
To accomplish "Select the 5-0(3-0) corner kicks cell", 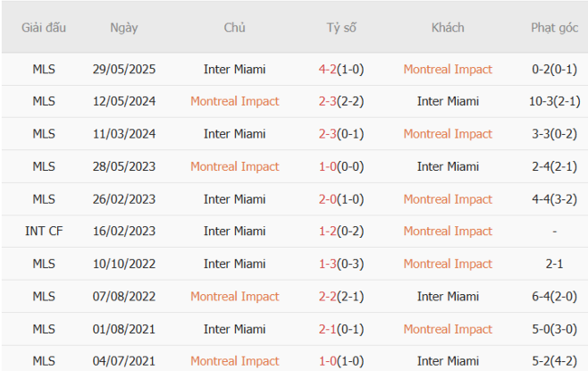I will [555, 329].
